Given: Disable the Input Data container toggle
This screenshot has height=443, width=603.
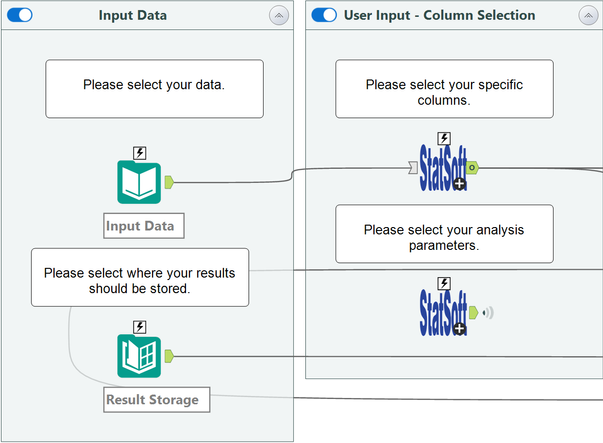Looking at the screenshot, I should click(19, 15).
